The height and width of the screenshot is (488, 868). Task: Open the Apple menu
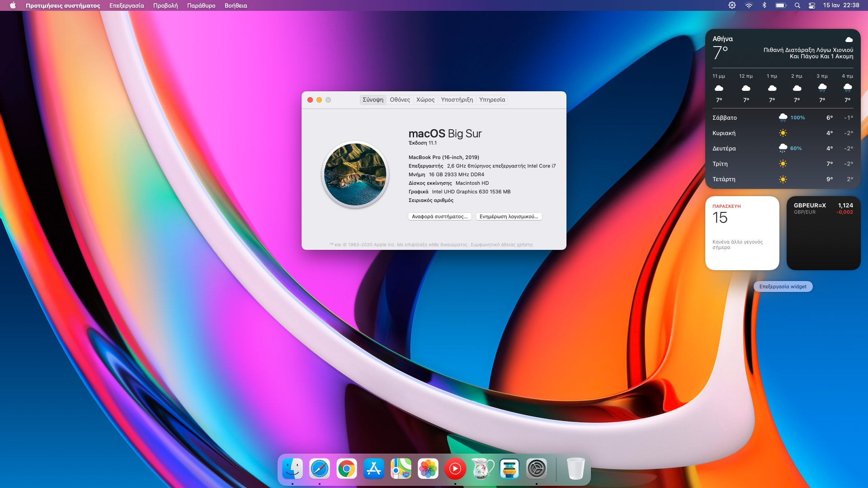pyautogui.click(x=13, y=5)
